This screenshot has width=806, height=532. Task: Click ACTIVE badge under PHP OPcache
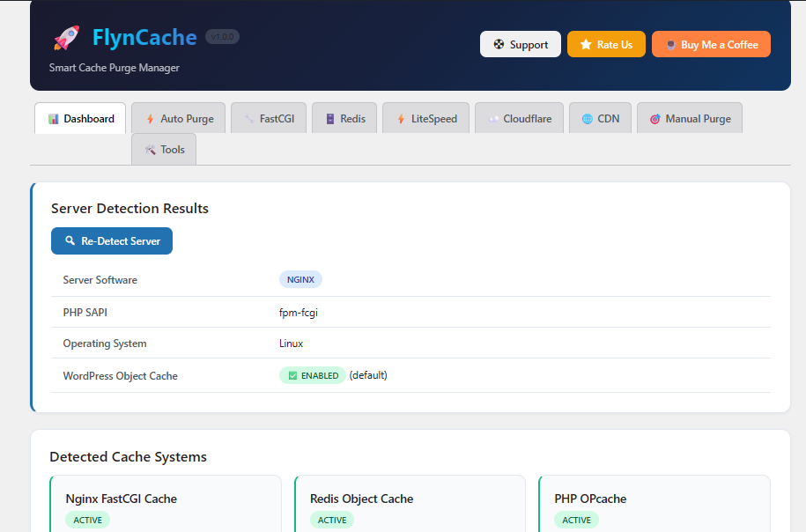[x=576, y=521]
